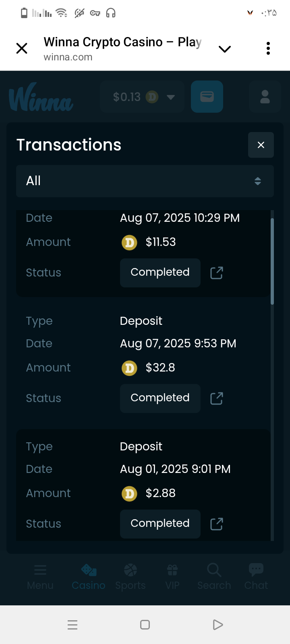Viewport: 290px width, 644px height.
Task: Open external link for $32.8 deposit
Action: (x=217, y=398)
